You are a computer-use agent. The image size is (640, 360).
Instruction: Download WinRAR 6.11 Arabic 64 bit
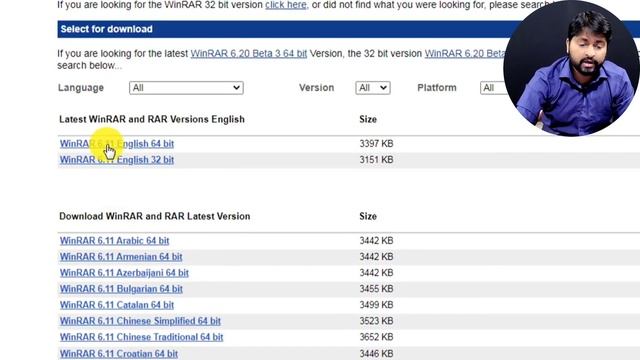114,241
